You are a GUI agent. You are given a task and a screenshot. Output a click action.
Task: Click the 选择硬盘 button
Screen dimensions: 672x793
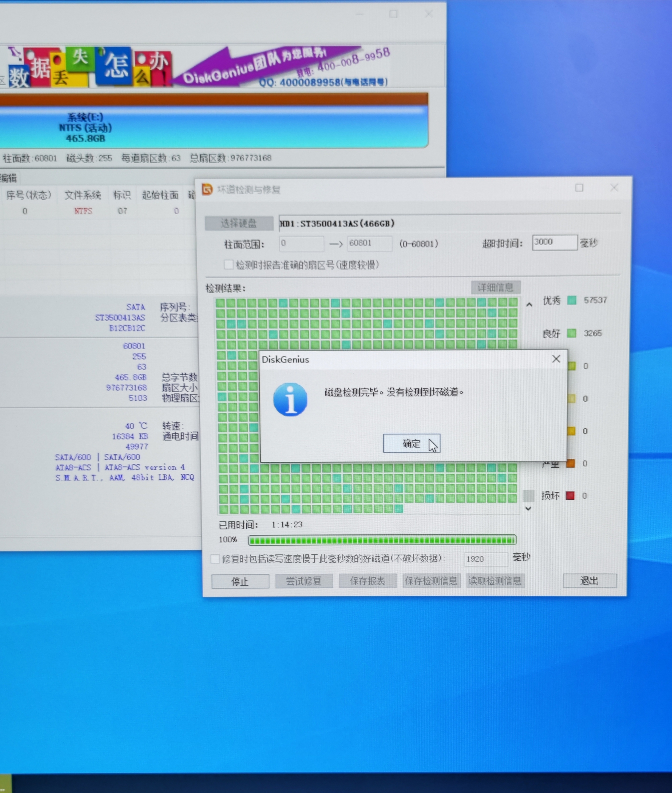pos(239,223)
